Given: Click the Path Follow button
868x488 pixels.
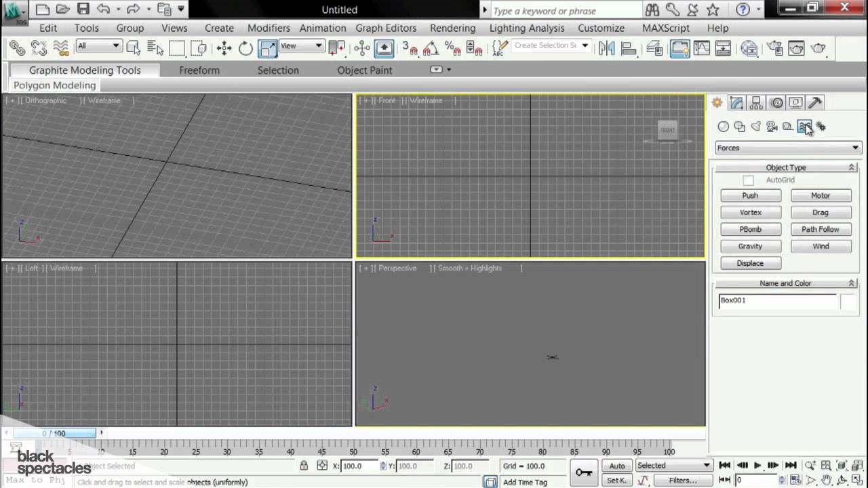Looking at the screenshot, I should click(821, 229).
